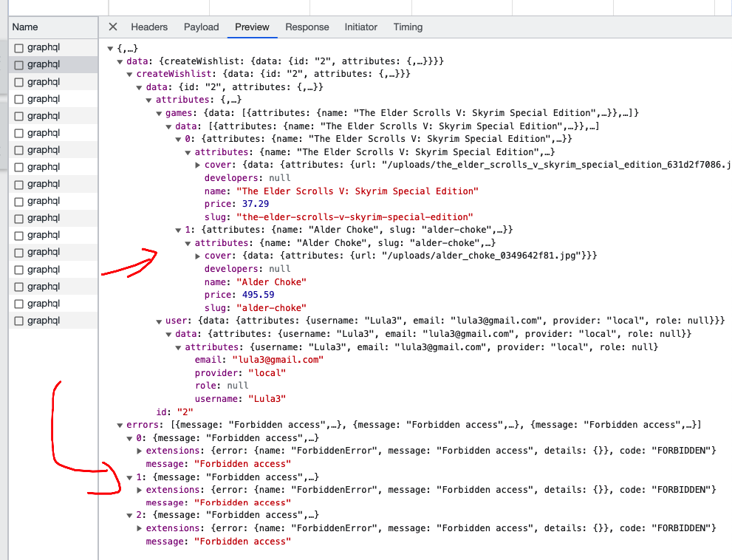This screenshot has width=732, height=560.
Task: Expand extensions under error 0
Action: [138, 451]
